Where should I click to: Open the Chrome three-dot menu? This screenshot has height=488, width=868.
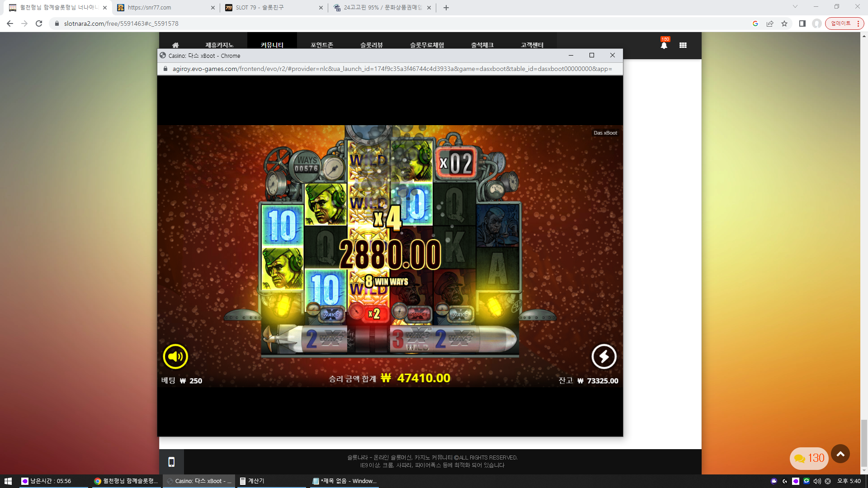pos(858,23)
